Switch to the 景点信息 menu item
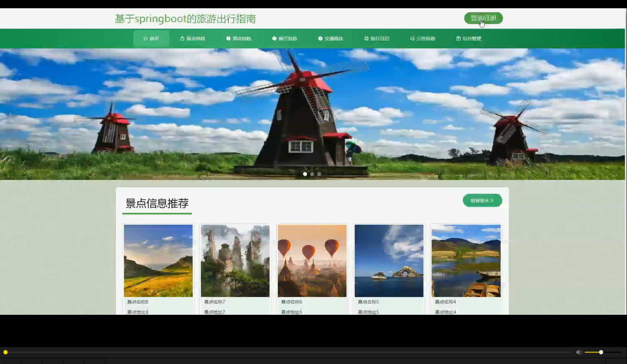 193,38
